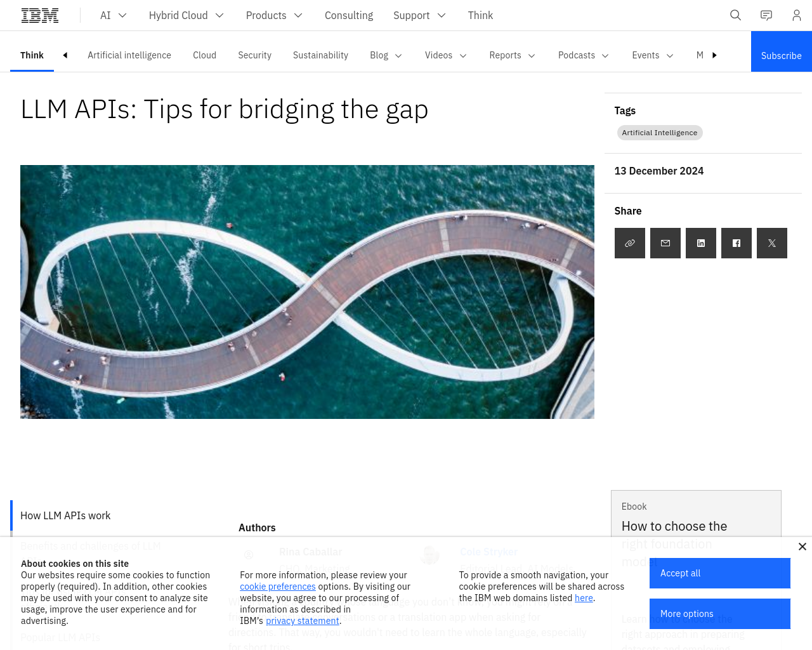Open Think in top navigation
Image resolution: width=812 pixels, height=650 pixels.
[x=480, y=15]
